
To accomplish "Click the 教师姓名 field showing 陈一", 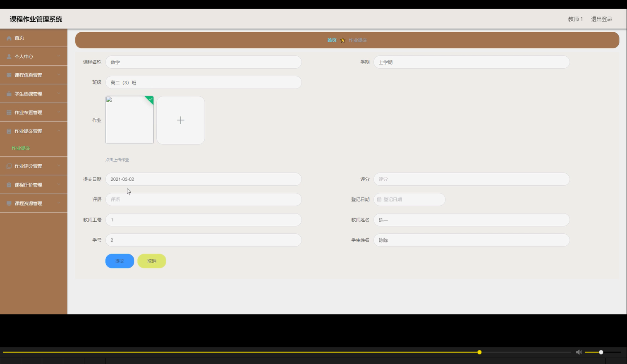I will [471, 220].
